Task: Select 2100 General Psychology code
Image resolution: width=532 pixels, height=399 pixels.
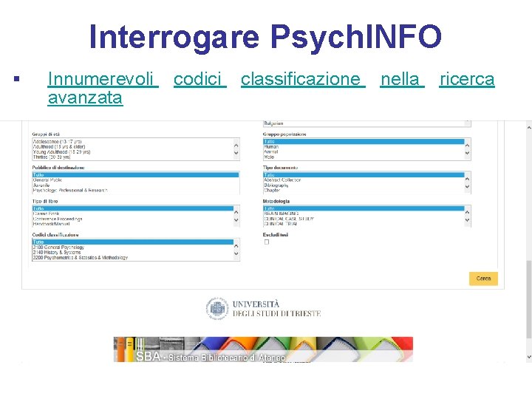Action: tap(133, 248)
